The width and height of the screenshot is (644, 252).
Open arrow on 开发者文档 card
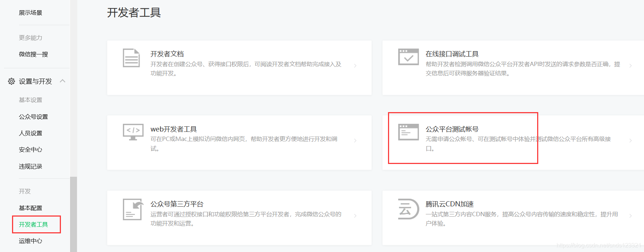[x=355, y=66]
